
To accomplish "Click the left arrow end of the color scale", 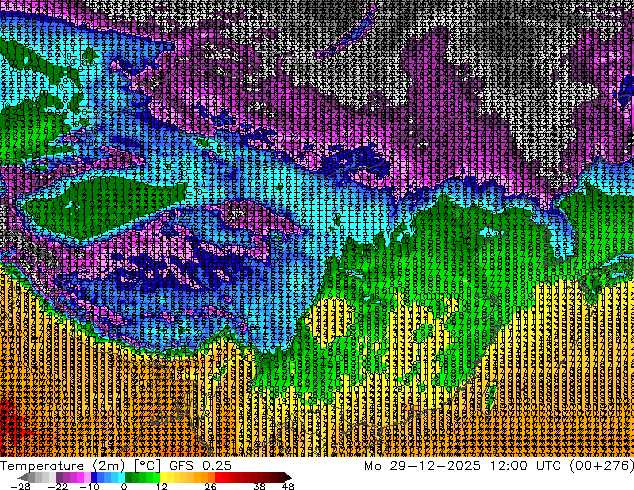I will pyautogui.click(x=23, y=477).
